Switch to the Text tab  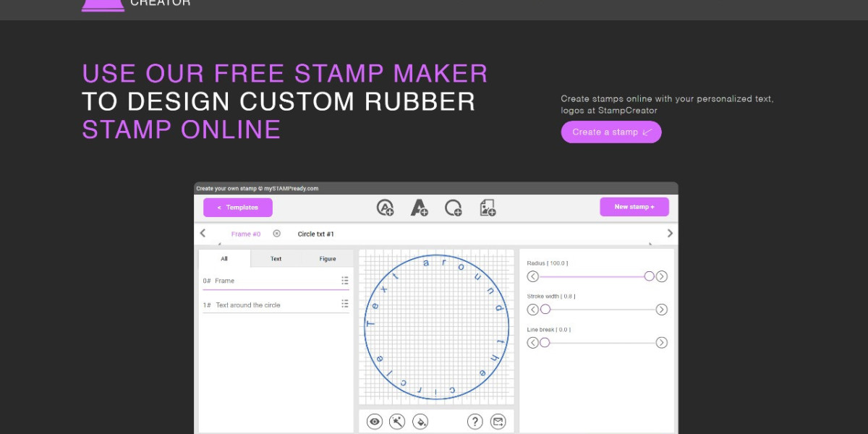(276, 258)
